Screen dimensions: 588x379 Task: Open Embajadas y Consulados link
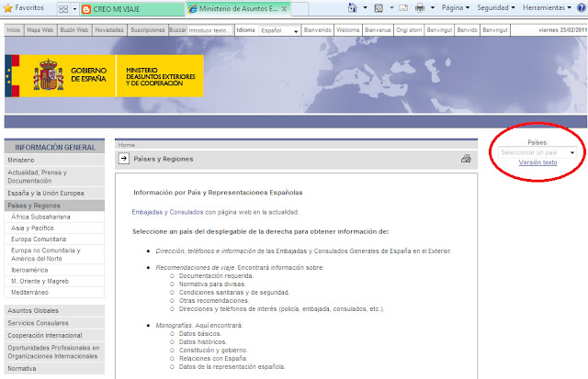(x=167, y=212)
